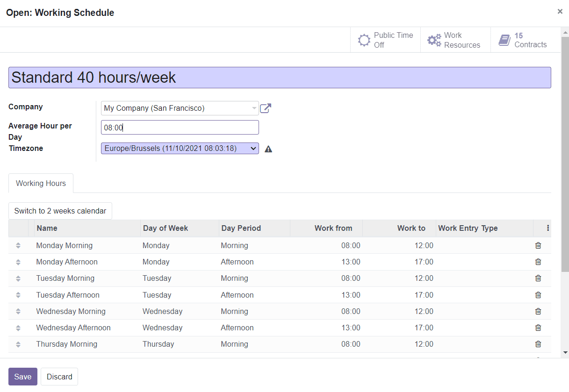Save the working schedule
The width and height of the screenshot is (569, 392).
pyautogui.click(x=22, y=377)
